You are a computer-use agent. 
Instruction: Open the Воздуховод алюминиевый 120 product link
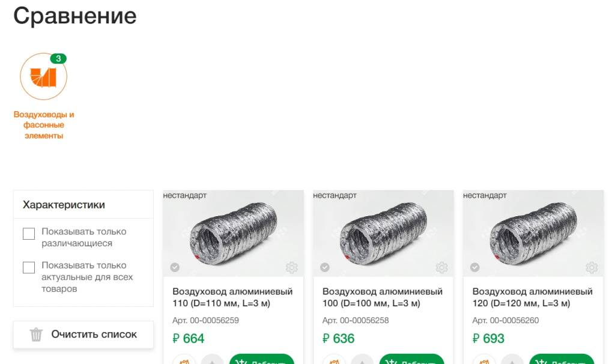[x=533, y=297]
